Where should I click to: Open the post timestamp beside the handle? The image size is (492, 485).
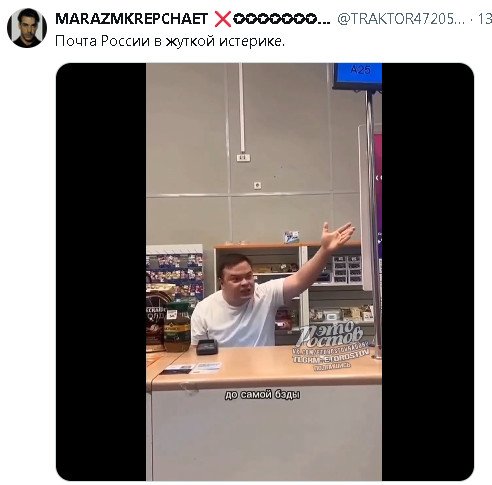coord(485,19)
